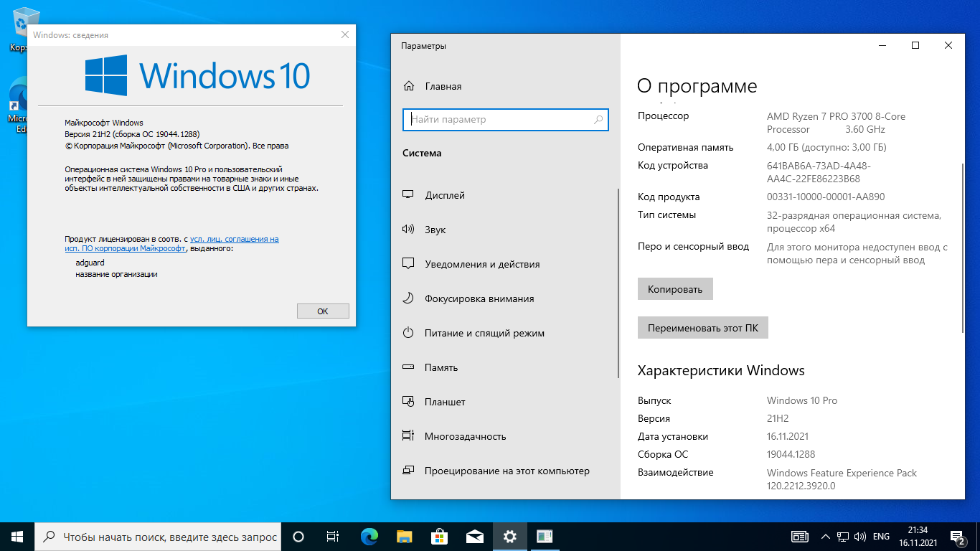Select the Планшет tablet icon

(408, 402)
